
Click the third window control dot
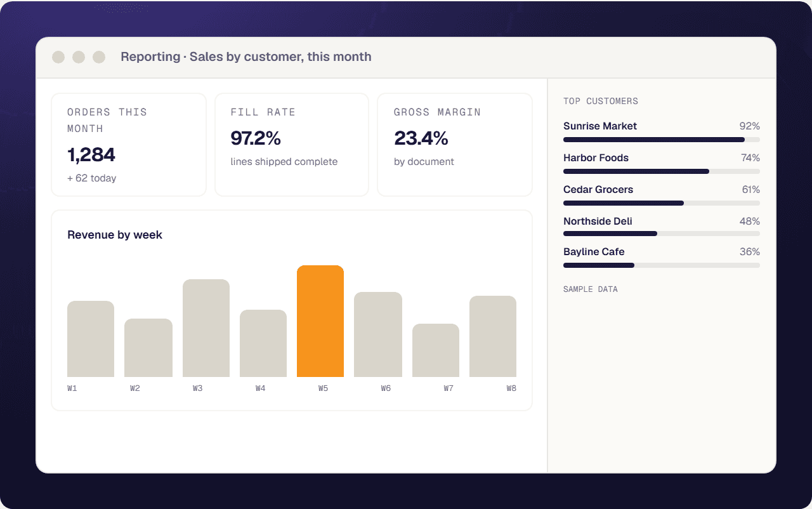(x=99, y=57)
